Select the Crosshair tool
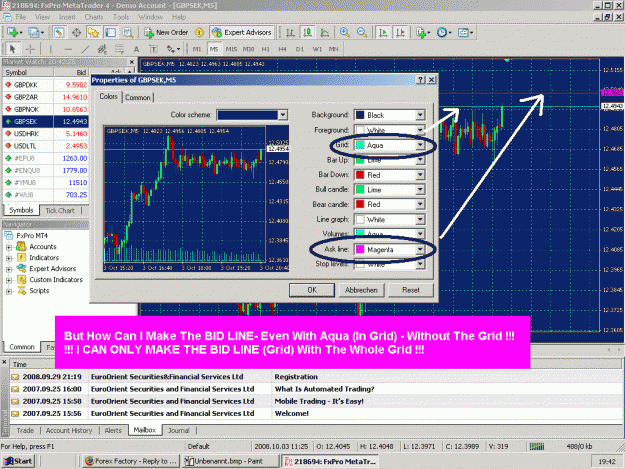This screenshot has width=625, height=469. [x=30, y=49]
